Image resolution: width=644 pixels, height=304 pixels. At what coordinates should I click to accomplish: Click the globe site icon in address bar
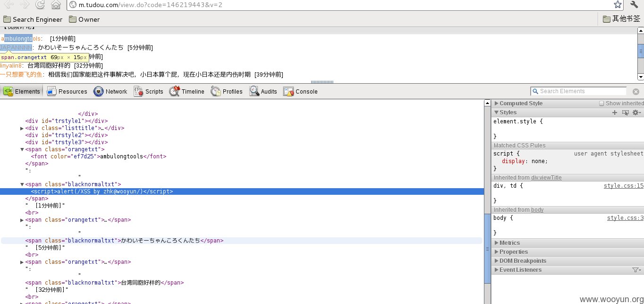(72, 5)
